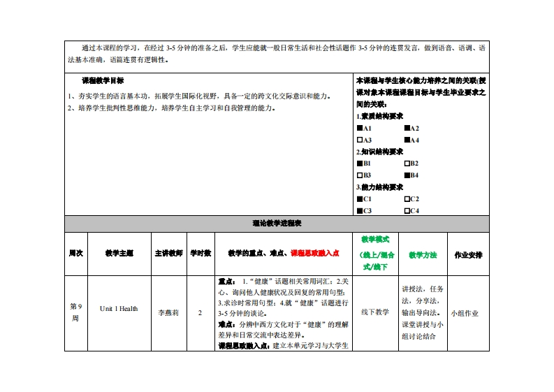Check the empty C2 checkbox

point(407,199)
